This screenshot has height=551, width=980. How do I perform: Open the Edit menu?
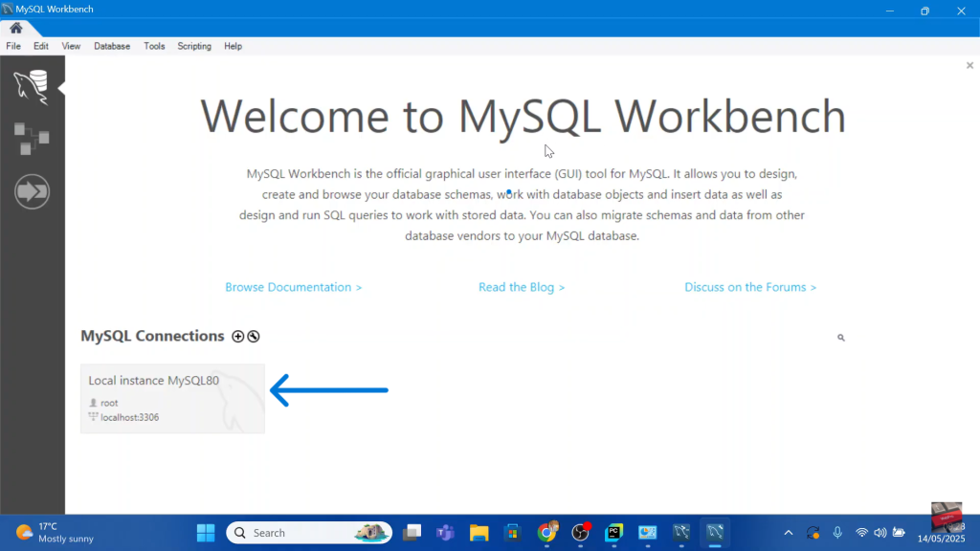pyautogui.click(x=40, y=46)
